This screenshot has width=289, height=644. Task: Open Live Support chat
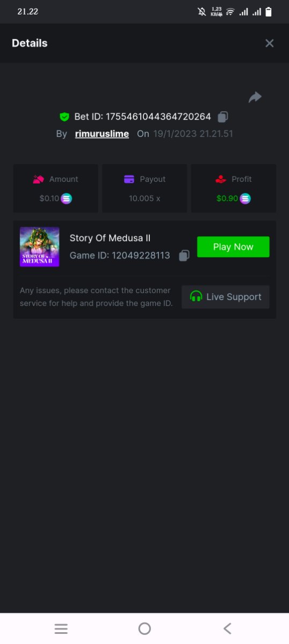click(226, 297)
